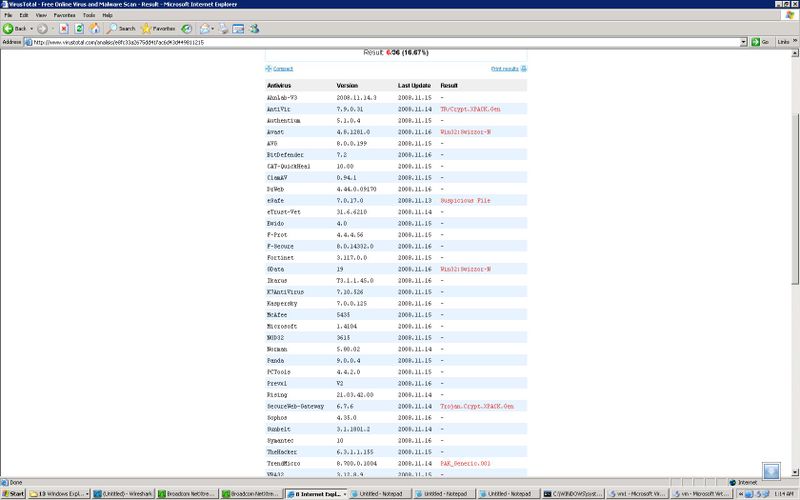The width and height of the screenshot is (800, 500).
Task: Show hidden system tray icons
Action: click(x=741, y=494)
